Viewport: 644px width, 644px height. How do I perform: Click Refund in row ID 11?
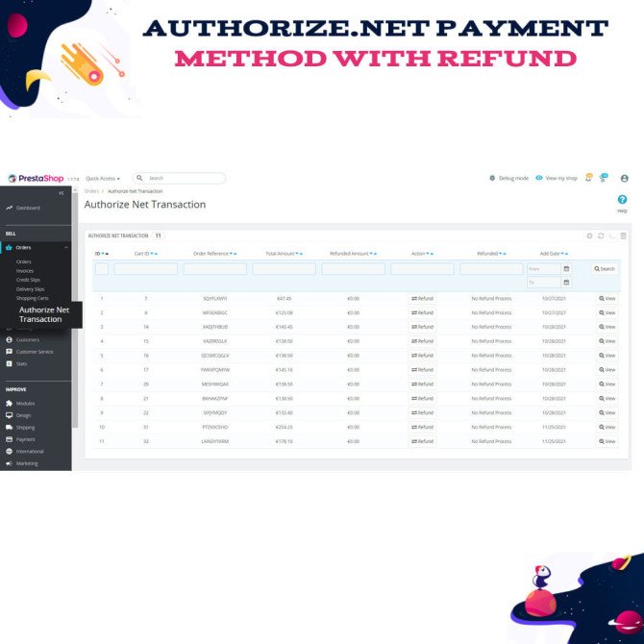point(423,441)
